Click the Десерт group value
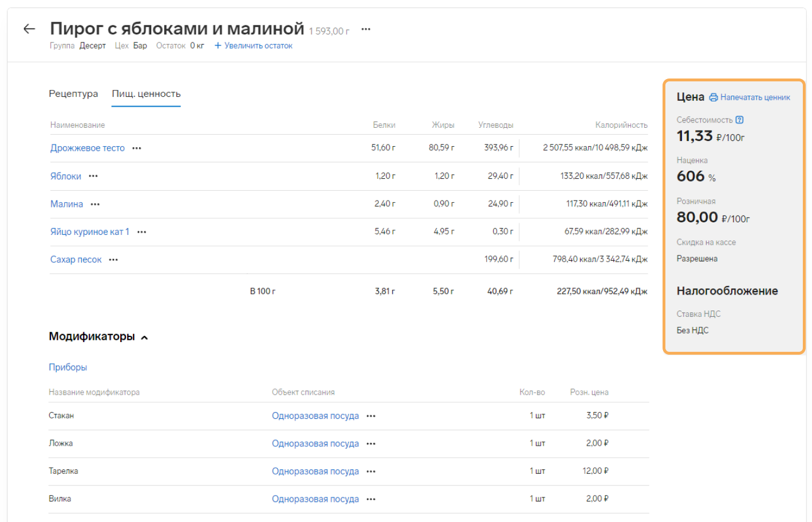Viewport: 812px width, 522px height. point(92,46)
